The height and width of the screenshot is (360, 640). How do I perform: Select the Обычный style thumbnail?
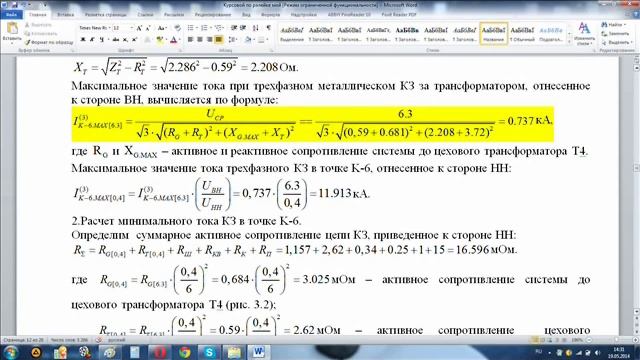click(522, 33)
